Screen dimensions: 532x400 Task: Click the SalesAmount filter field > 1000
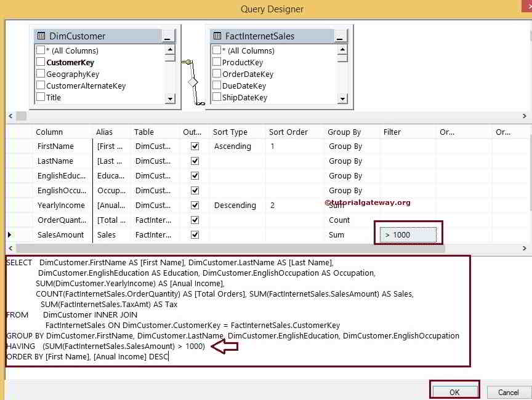coord(408,234)
